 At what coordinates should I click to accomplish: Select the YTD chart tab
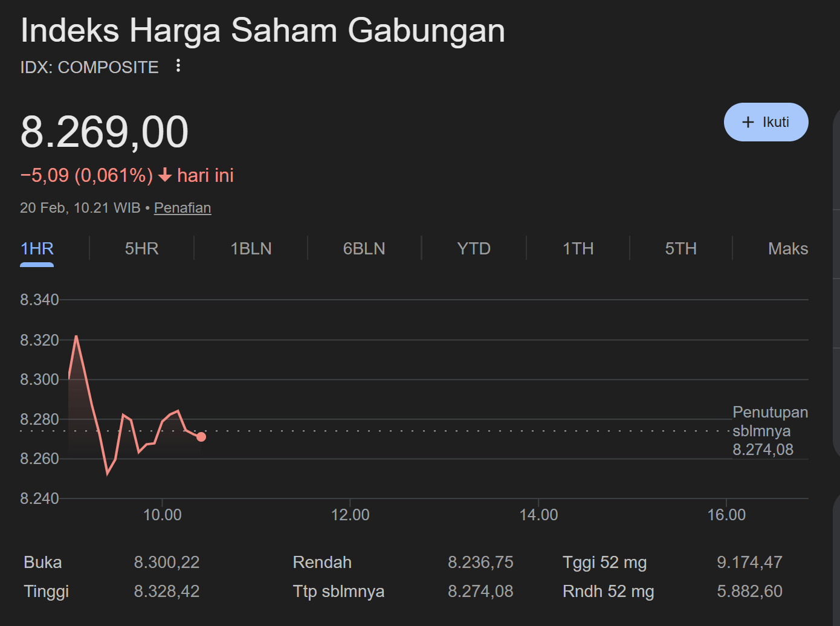click(x=474, y=248)
